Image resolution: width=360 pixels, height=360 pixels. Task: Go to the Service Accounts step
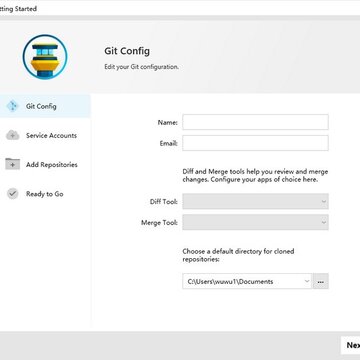45,135
